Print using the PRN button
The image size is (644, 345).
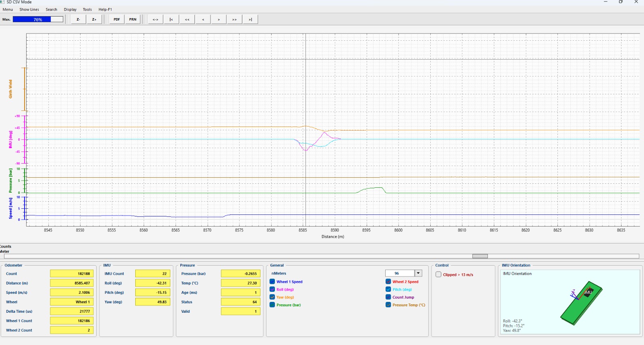(133, 19)
